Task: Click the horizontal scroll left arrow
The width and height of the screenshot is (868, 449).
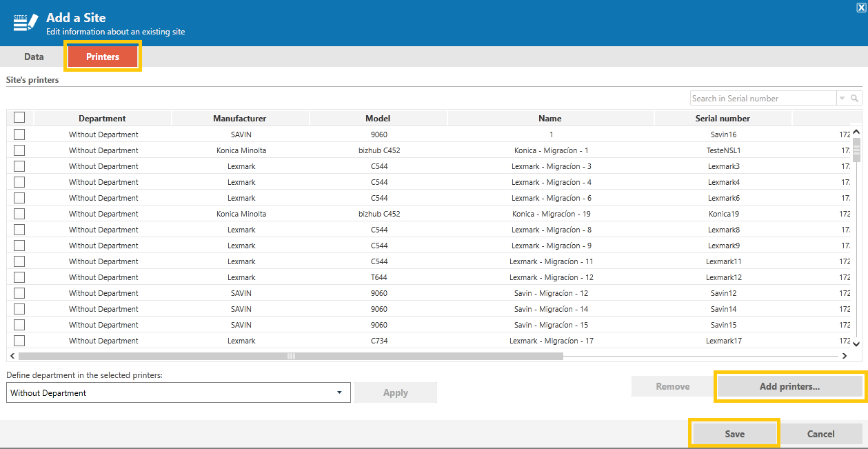Action: click(12, 356)
